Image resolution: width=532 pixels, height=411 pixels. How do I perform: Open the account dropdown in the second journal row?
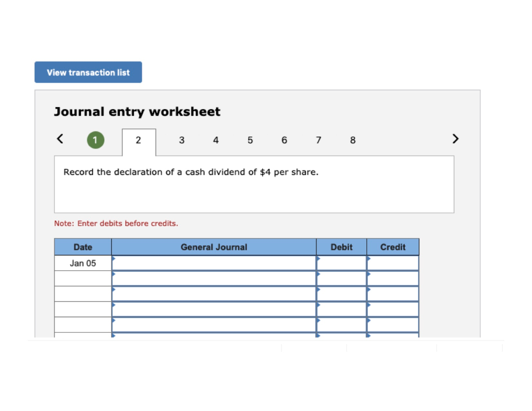pos(113,273)
